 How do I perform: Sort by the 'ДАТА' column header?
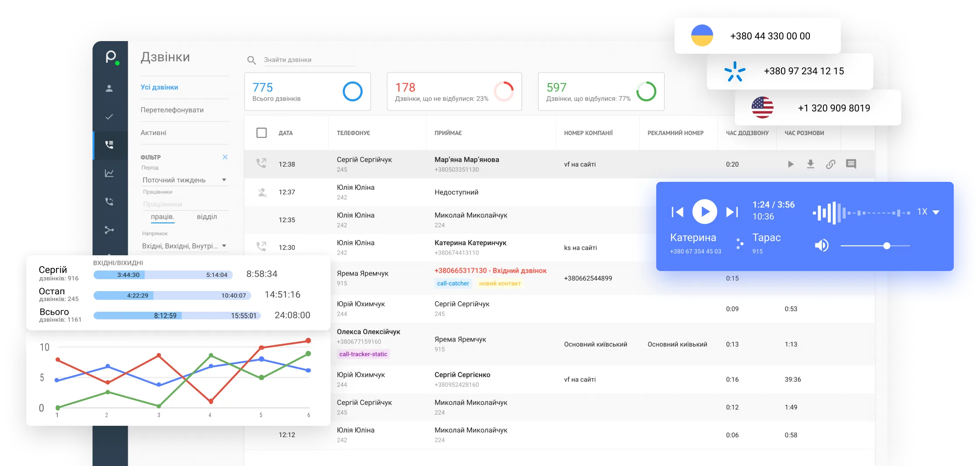click(286, 133)
